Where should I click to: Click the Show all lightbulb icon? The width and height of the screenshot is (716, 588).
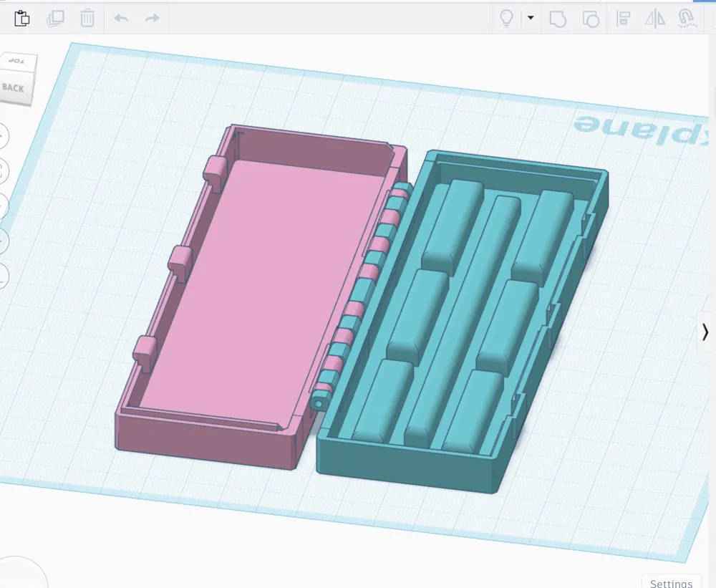506,19
